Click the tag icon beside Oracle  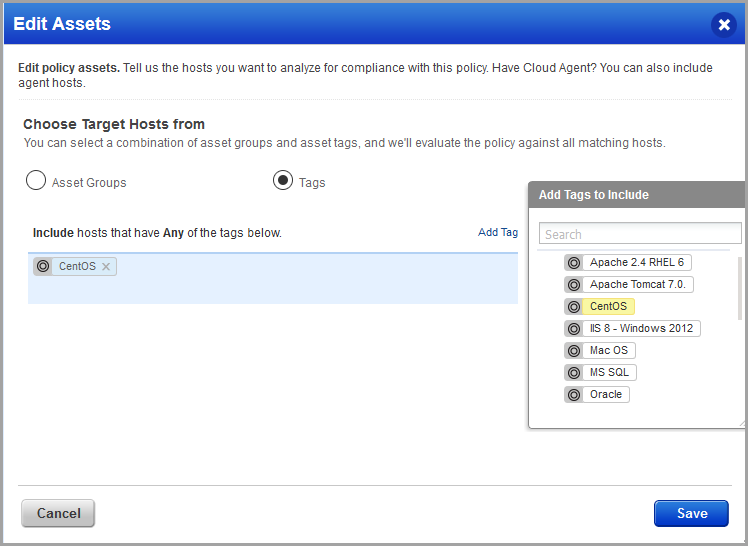[x=574, y=394]
